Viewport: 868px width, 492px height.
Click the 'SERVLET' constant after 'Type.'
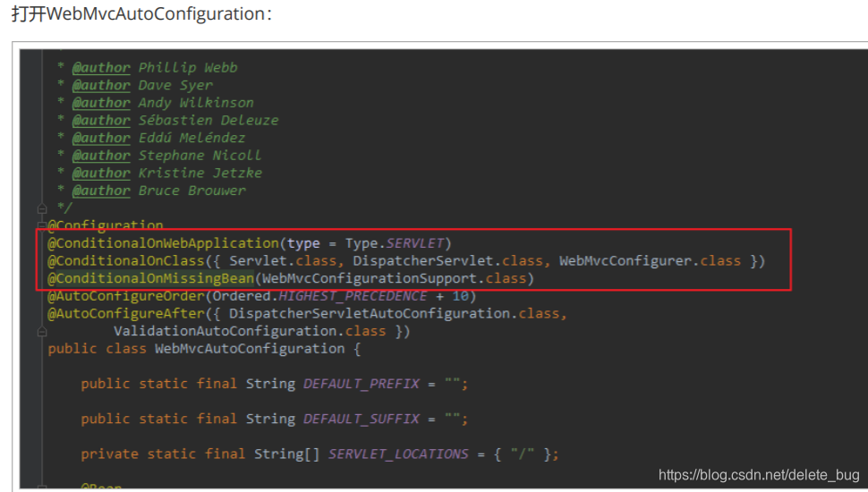tap(414, 243)
